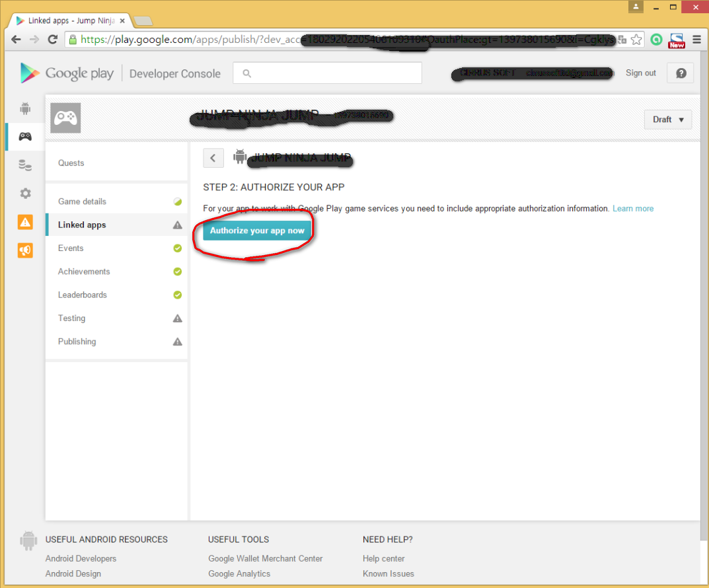709x588 pixels.
Task: Open the Publishing section
Action: point(116,342)
